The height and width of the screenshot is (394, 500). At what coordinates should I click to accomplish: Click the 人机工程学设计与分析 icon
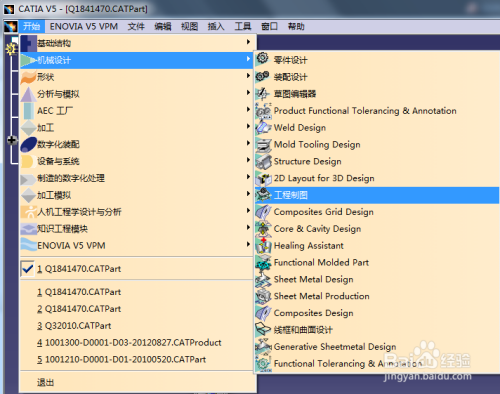28,212
